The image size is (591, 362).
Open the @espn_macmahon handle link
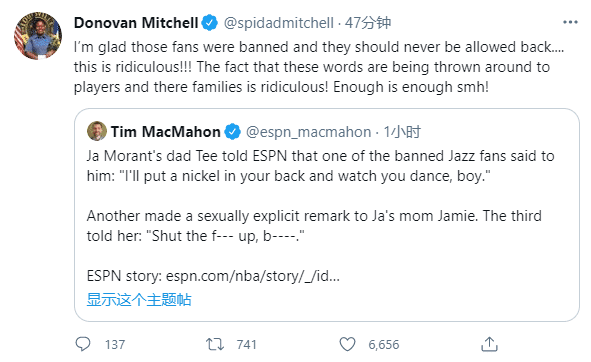[x=308, y=132]
